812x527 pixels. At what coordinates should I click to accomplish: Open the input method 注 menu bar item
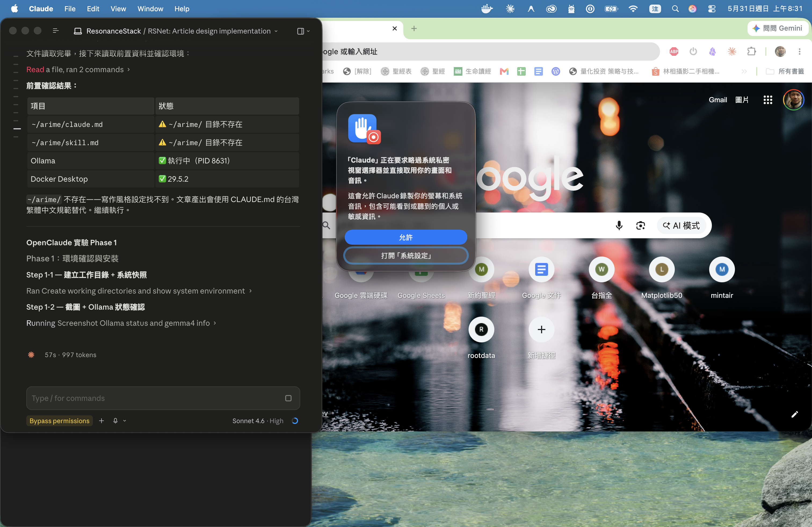[x=655, y=9]
